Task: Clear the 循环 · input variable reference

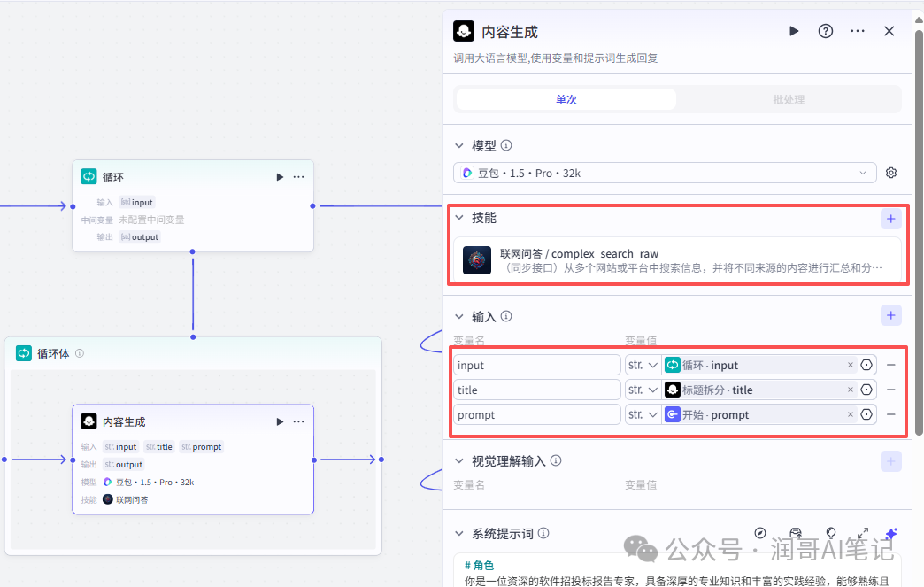Action: (851, 365)
